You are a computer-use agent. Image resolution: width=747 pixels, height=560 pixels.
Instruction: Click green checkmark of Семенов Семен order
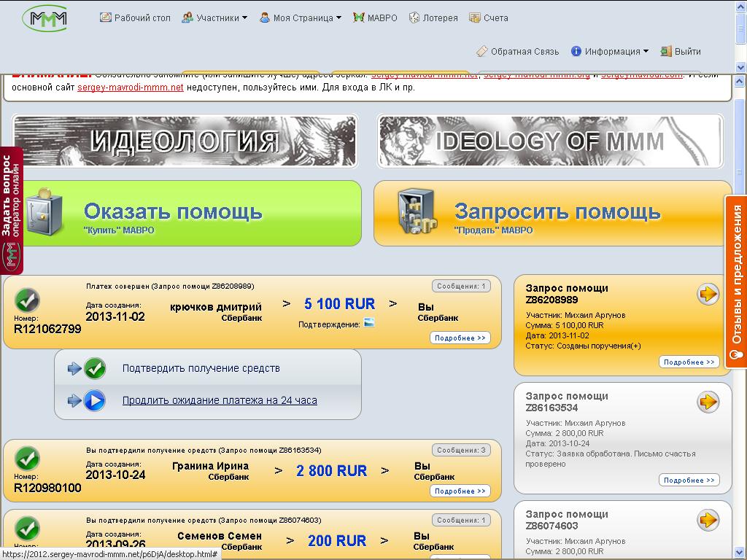27,529
